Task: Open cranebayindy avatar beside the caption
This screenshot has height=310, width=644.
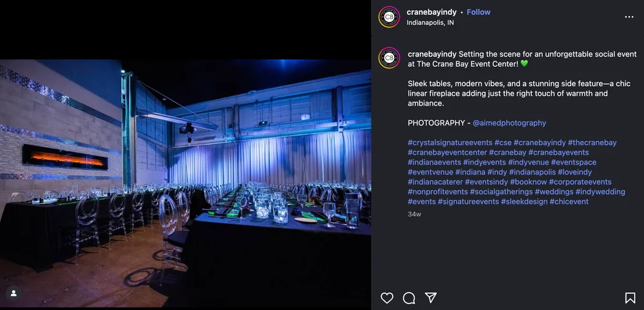Action: point(389,58)
